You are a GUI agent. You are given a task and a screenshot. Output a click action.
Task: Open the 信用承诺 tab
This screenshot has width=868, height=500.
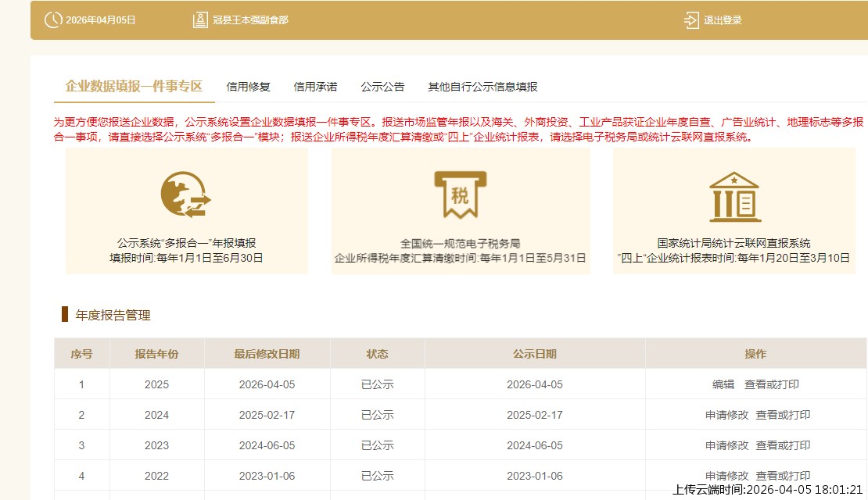pyautogui.click(x=315, y=87)
